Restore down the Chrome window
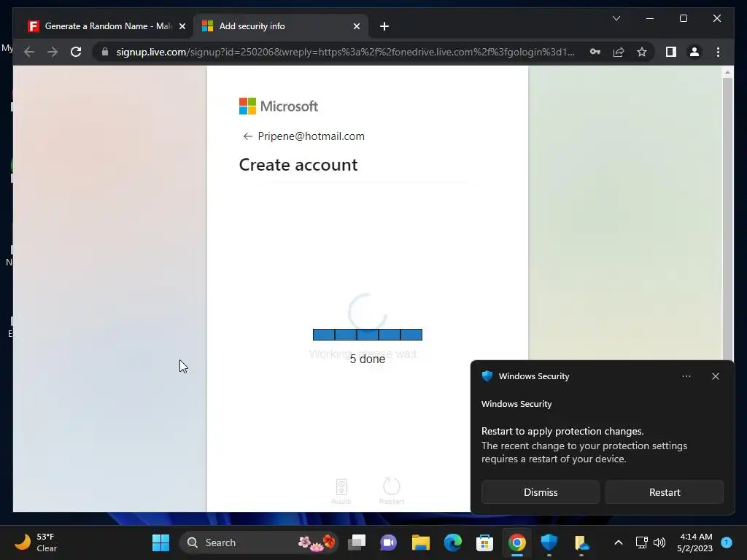 pos(683,18)
